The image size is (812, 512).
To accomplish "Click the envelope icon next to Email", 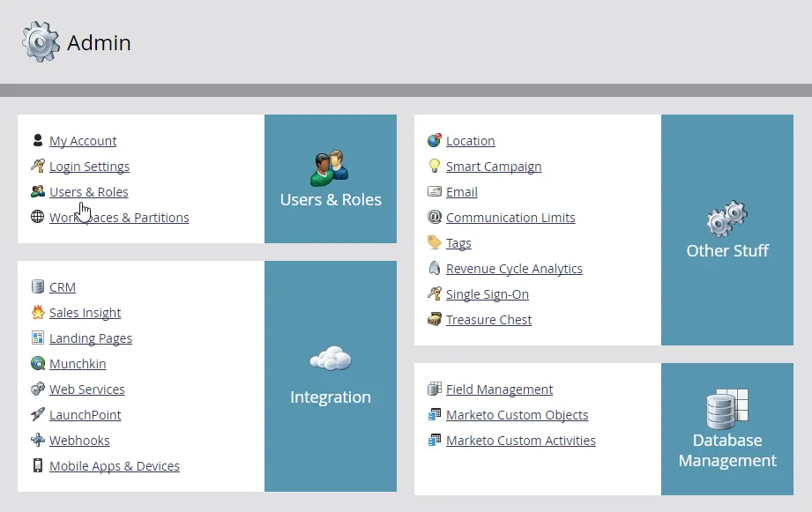I will click(x=434, y=191).
